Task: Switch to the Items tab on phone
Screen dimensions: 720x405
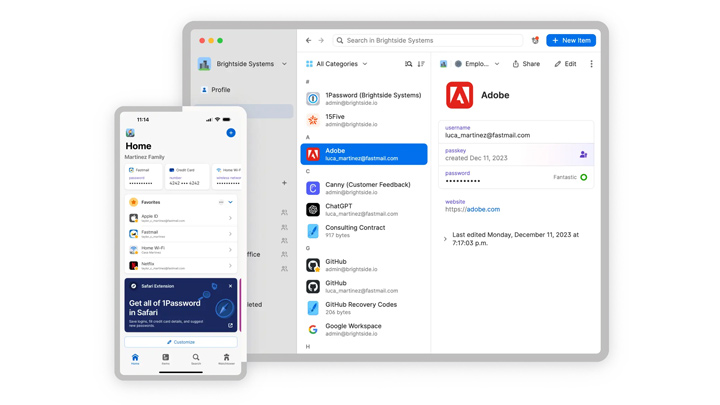Action: [x=165, y=359]
